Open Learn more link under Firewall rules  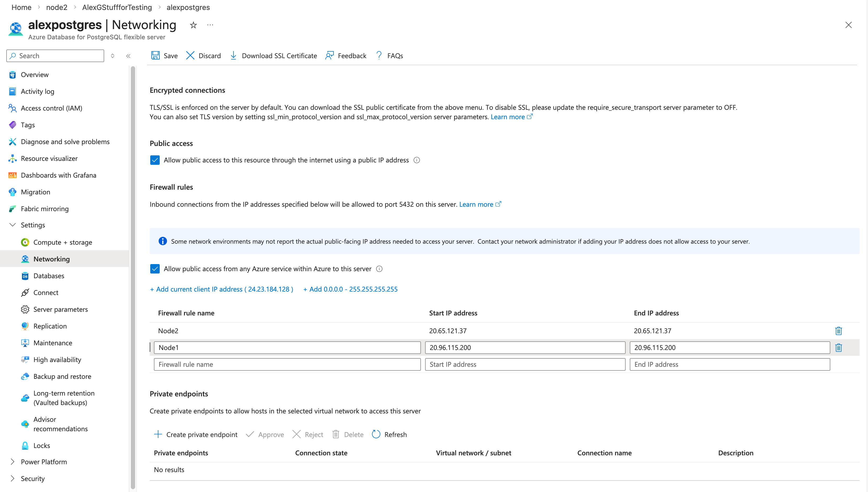(480, 204)
